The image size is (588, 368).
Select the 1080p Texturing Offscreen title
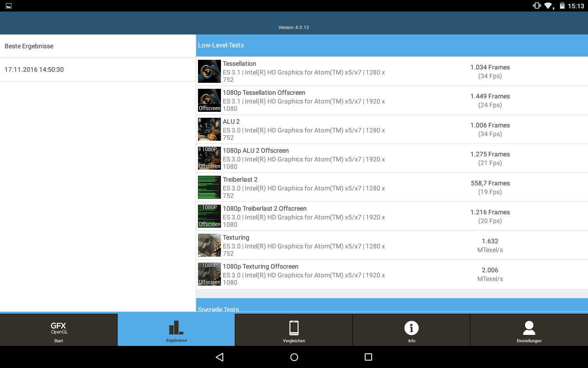260,266
